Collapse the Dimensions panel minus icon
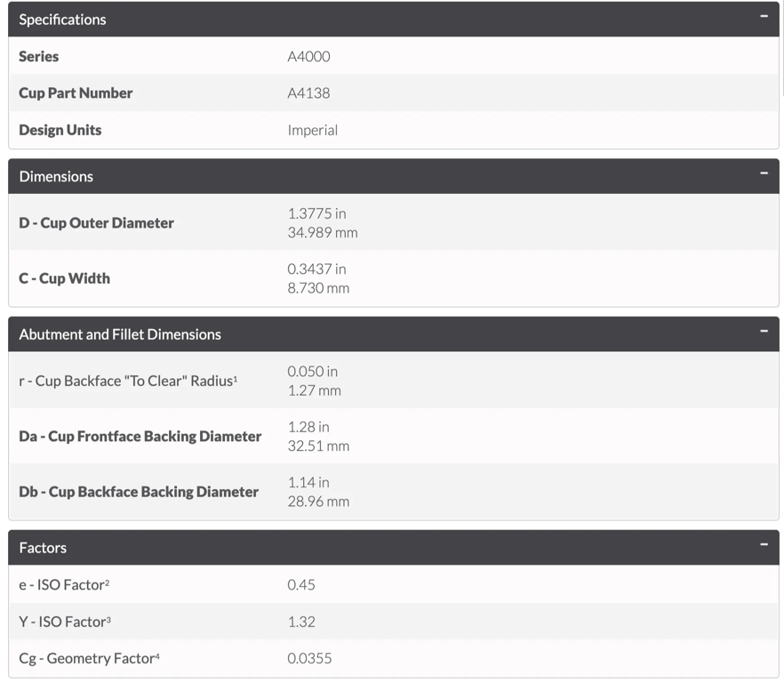The height and width of the screenshot is (683, 784). pyautogui.click(x=764, y=173)
